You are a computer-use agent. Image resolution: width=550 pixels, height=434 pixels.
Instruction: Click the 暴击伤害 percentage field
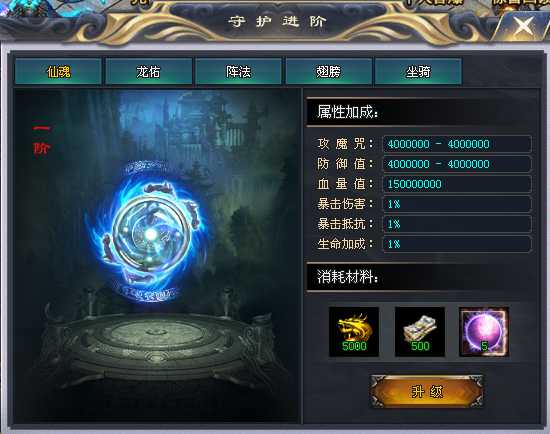click(x=457, y=204)
